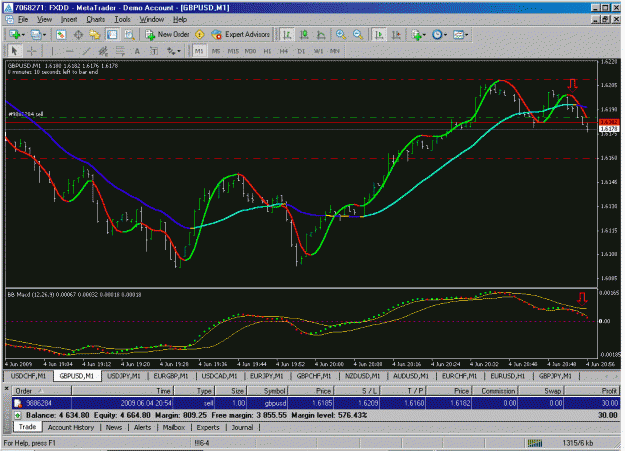Sort by the Order column header
The image size is (625, 451).
(x=42, y=391)
